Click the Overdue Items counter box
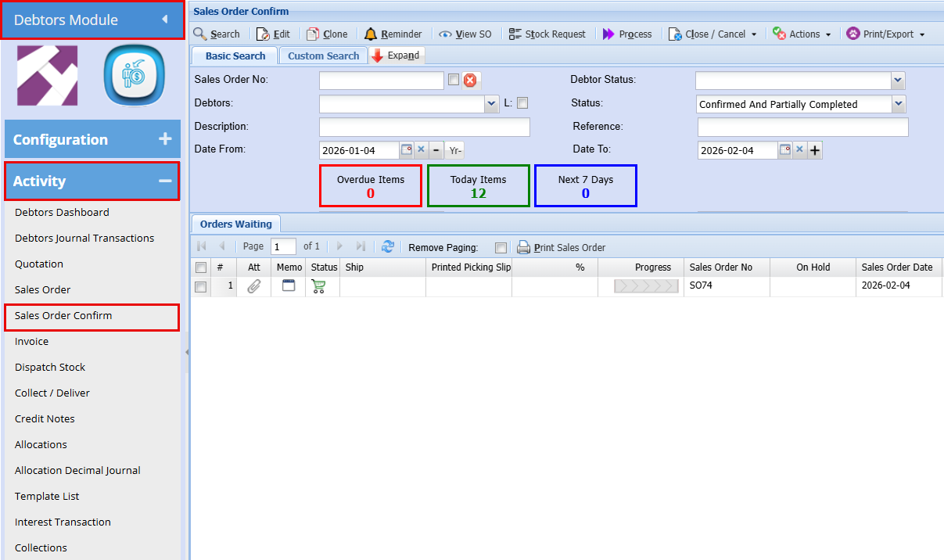The image size is (944, 560). [370, 186]
